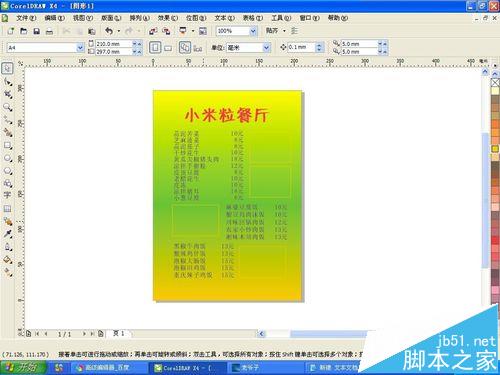Screen dimensions: 500x375
Task: Pick the no-fill X swatch in the palette
Action: [495, 82]
